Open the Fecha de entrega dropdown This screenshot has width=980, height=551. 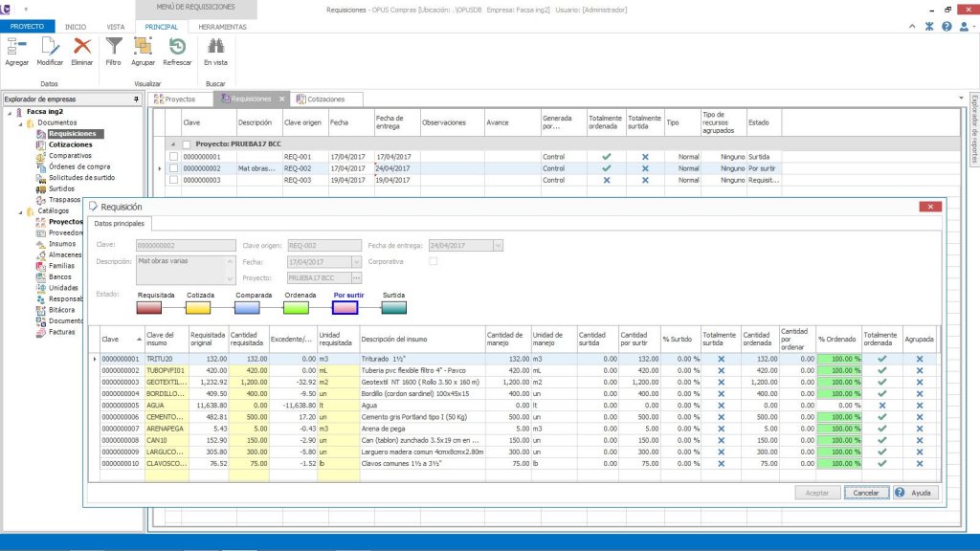click(497, 245)
